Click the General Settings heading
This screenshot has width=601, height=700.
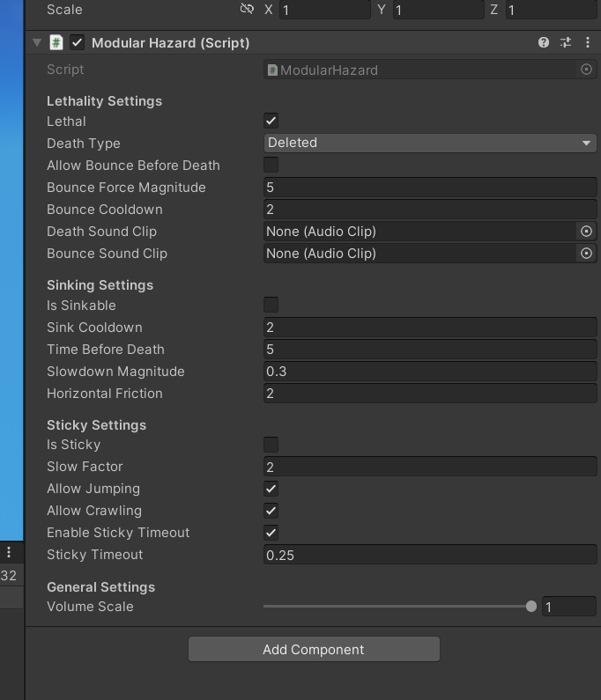(x=100, y=586)
